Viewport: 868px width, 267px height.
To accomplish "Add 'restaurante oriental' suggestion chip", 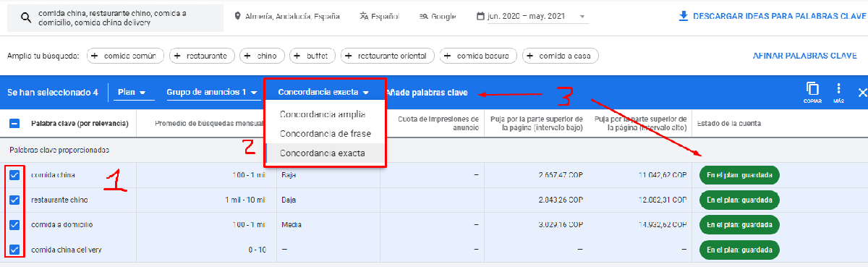I will (x=388, y=56).
